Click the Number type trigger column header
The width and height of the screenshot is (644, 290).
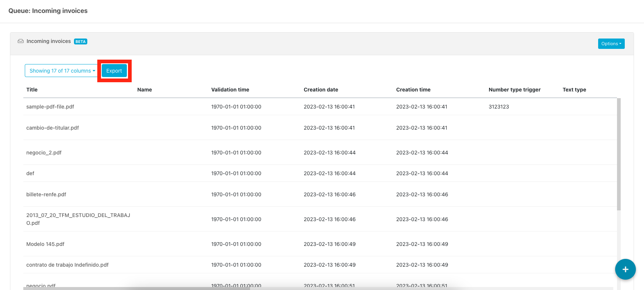coord(514,90)
